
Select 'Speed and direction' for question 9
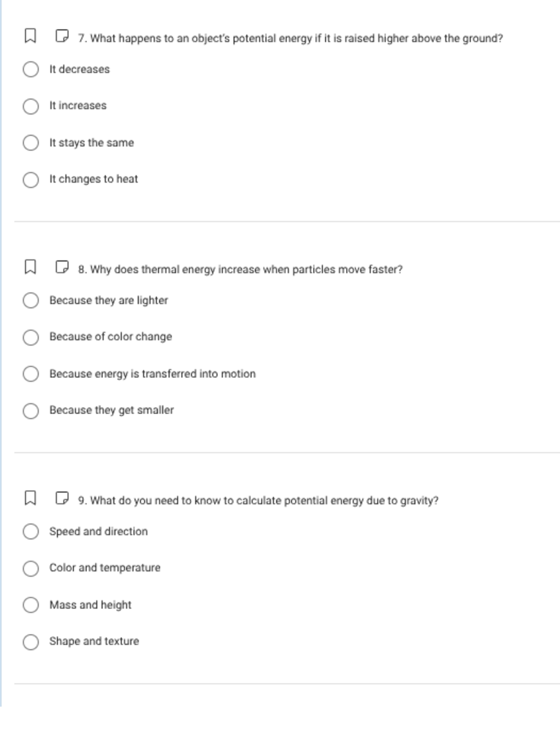click(31, 531)
